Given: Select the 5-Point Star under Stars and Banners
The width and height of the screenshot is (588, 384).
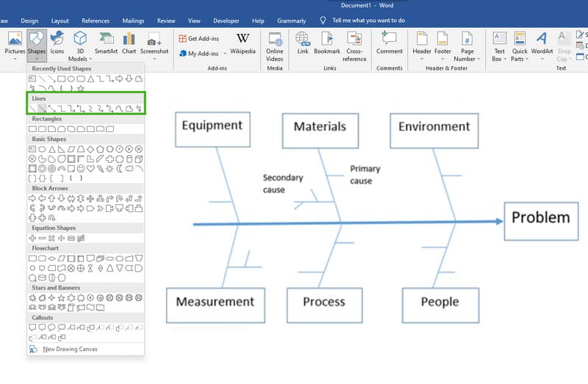Looking at the screenshot, I should 62,298.
